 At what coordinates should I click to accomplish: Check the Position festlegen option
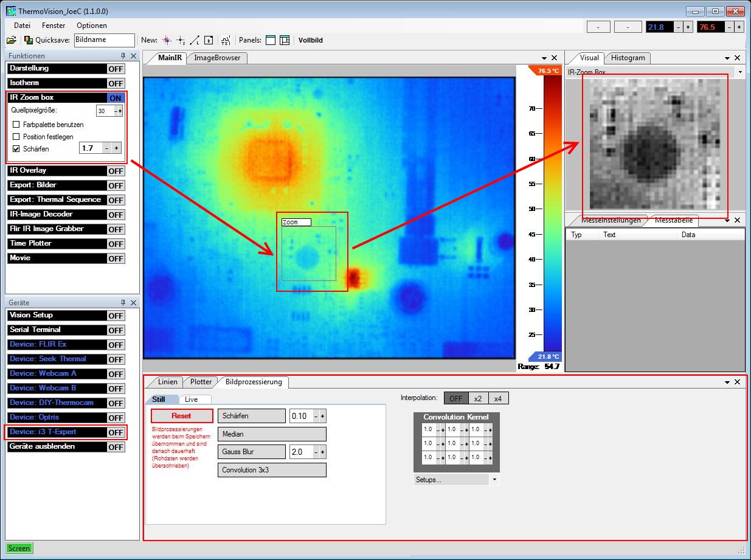click(16, 137)
